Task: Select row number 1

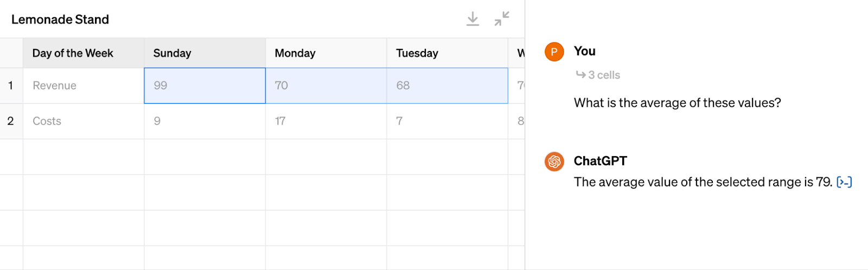Action: coord(11,86)
